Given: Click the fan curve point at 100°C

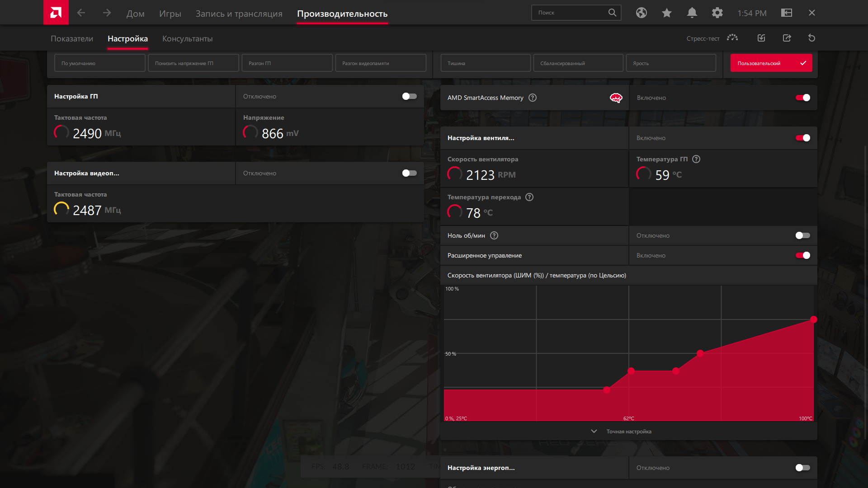Looking at the screenshot, I should (813, 319).
